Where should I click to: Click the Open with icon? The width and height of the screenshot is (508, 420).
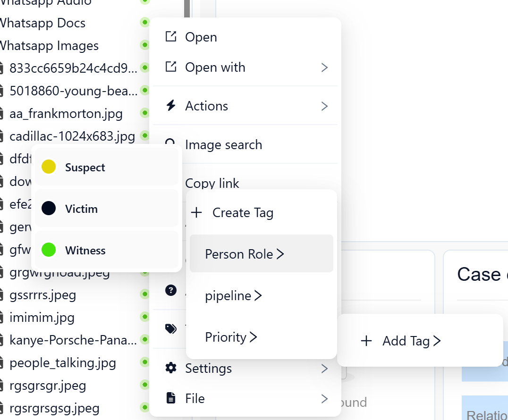(170, 67)
